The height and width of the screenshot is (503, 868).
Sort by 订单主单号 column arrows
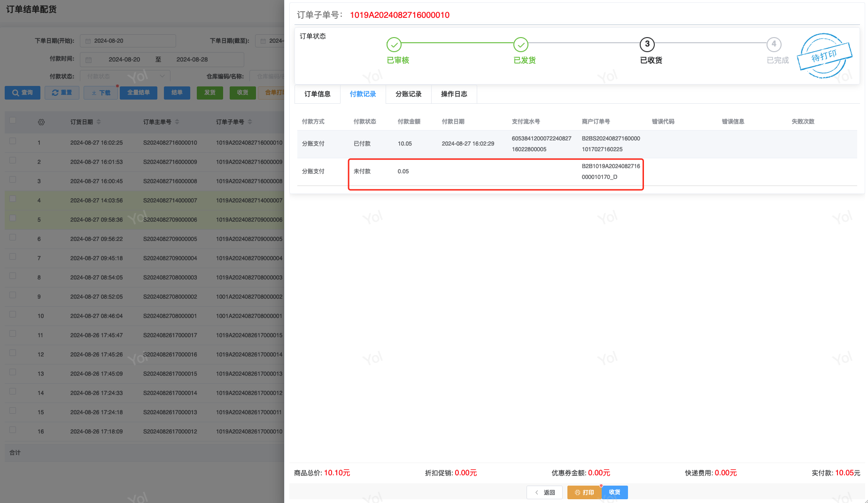(177, 122)
